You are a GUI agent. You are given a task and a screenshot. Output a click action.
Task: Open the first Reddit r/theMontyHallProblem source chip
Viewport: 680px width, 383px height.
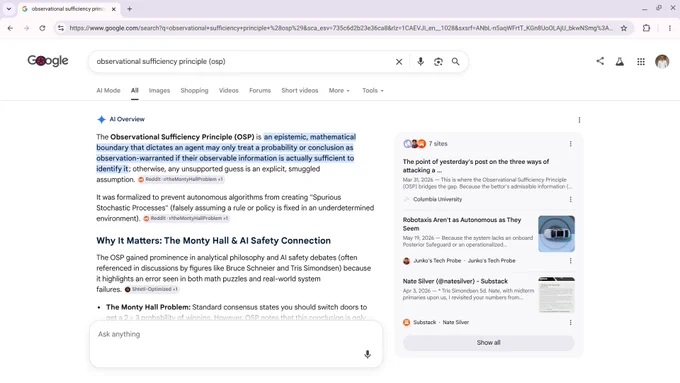pyautogui.click(x=181, y=179)
